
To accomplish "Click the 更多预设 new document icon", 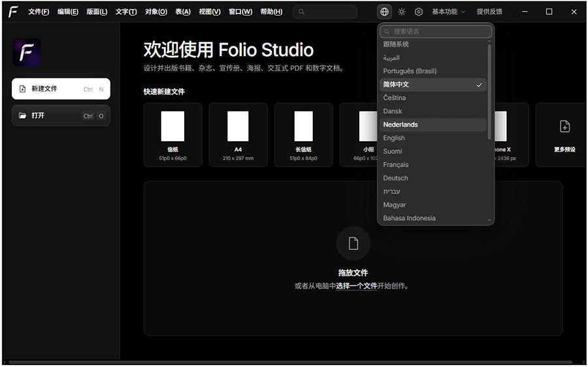I will [x=564, y=127].
